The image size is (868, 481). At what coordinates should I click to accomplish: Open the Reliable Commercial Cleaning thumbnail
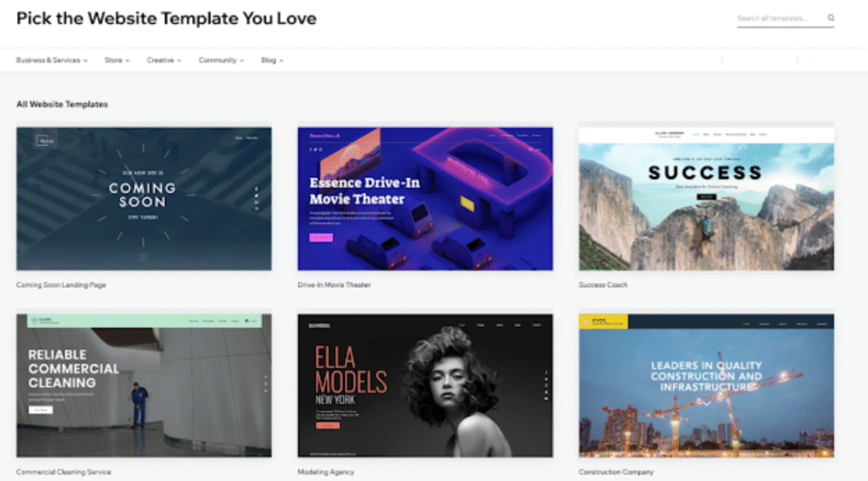click(x=144, y=385)
